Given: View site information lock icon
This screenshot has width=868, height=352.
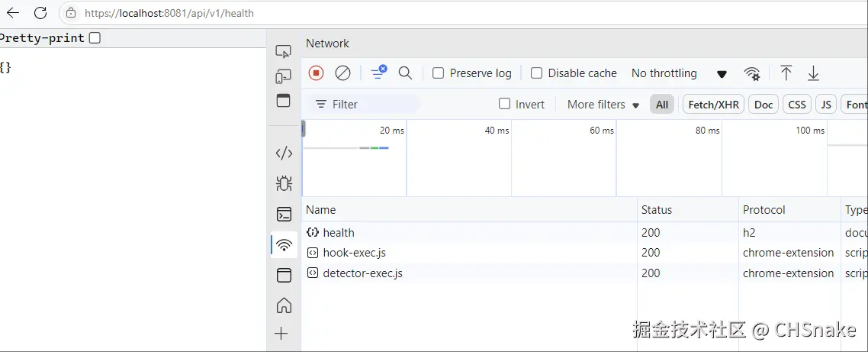Looking at the screenshot, I should click(x=70, y=13).
